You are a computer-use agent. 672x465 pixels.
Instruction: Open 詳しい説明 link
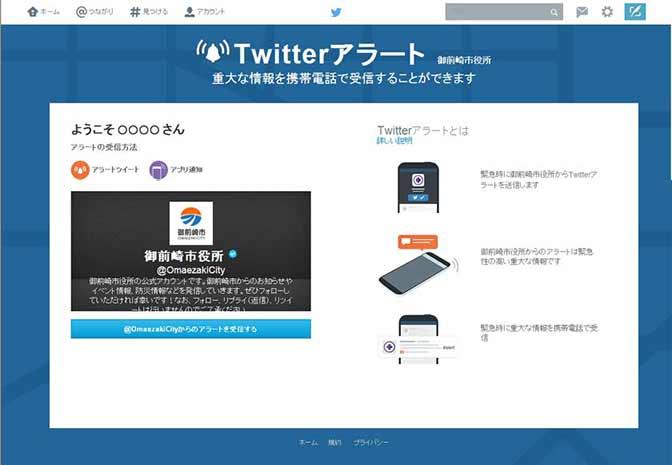pyautogui.click(x=394, y=141)
